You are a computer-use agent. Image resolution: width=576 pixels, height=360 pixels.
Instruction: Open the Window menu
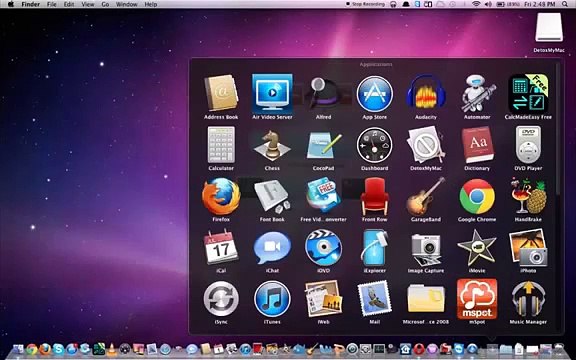[126, 4]
